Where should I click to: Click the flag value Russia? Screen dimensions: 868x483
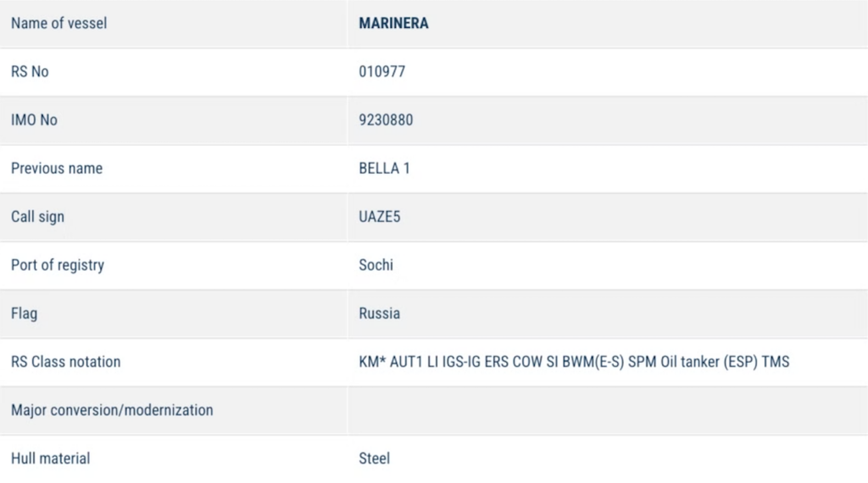tap(379, 314)
